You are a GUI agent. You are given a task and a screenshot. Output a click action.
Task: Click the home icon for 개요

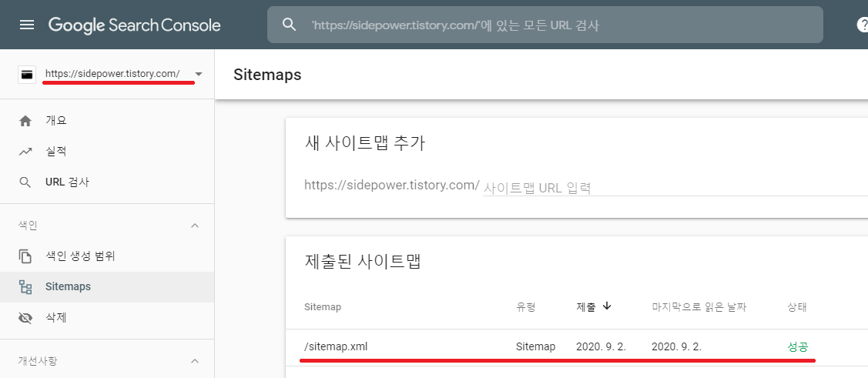[25, 121]
